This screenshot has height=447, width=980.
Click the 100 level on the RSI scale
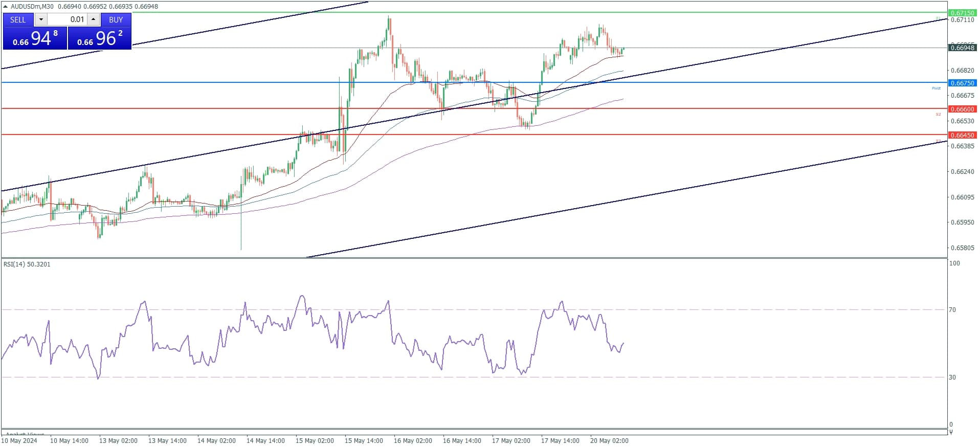click(x=954, y=263)
